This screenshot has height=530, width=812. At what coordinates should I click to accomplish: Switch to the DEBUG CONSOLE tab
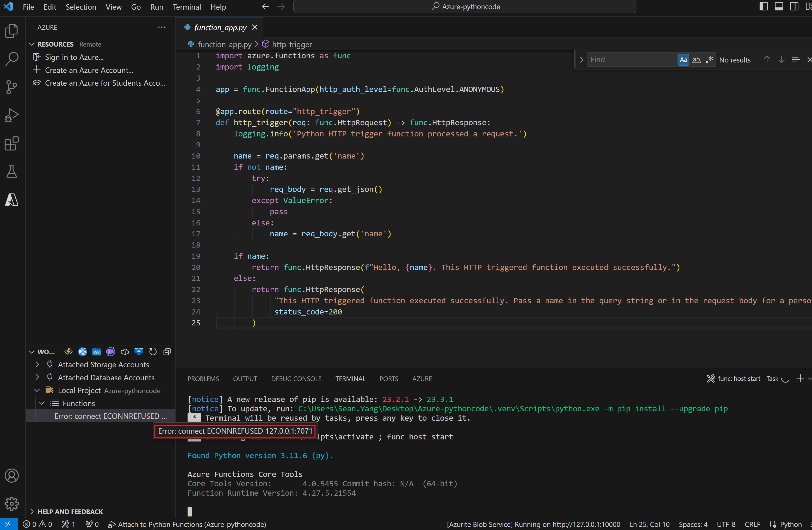[296, 379]
